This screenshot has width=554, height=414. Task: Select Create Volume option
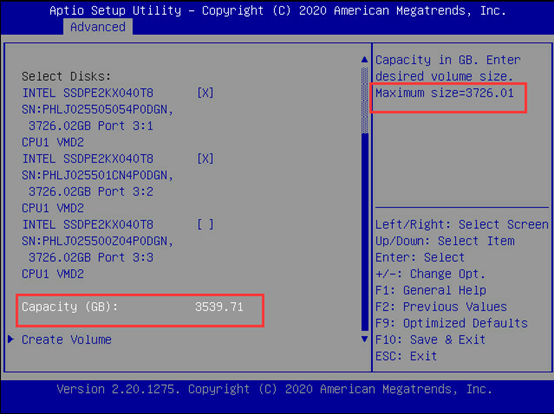tap(66, 339)
